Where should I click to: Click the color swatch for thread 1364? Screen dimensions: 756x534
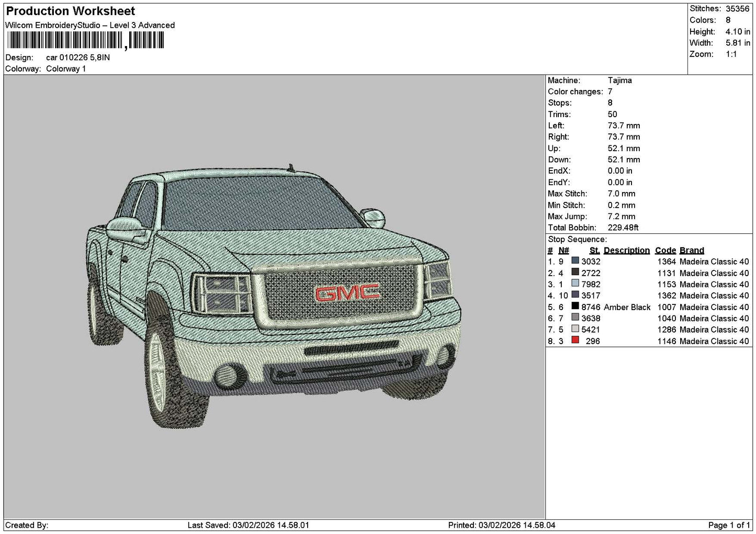pos(576,261)
